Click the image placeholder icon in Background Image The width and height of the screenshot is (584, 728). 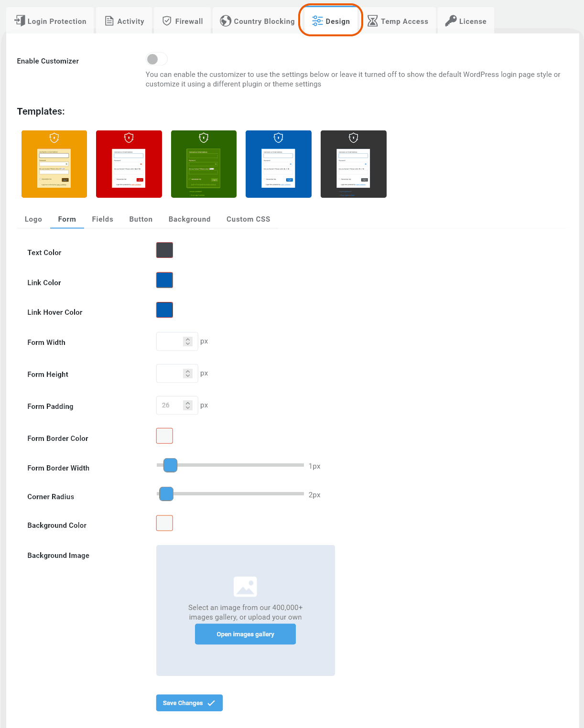coord(245,587)
